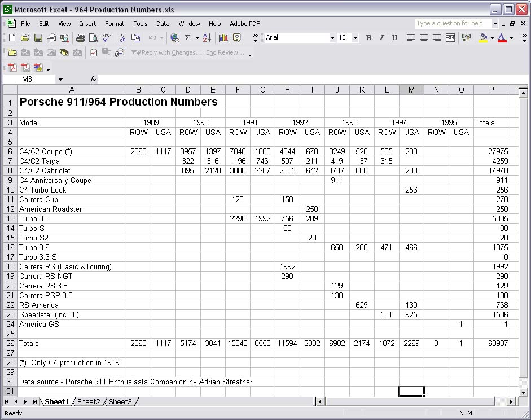
Task: Open the Adobe PDF menu
Action: point(245,24)
